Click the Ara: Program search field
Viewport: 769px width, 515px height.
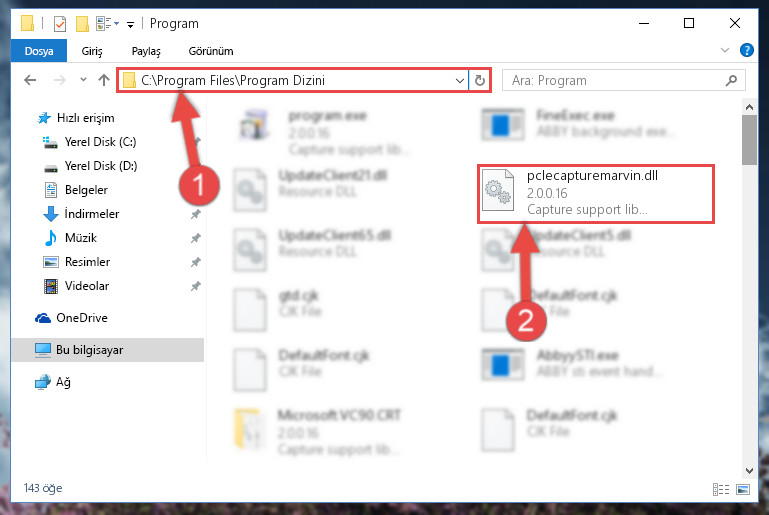(615, 80)
